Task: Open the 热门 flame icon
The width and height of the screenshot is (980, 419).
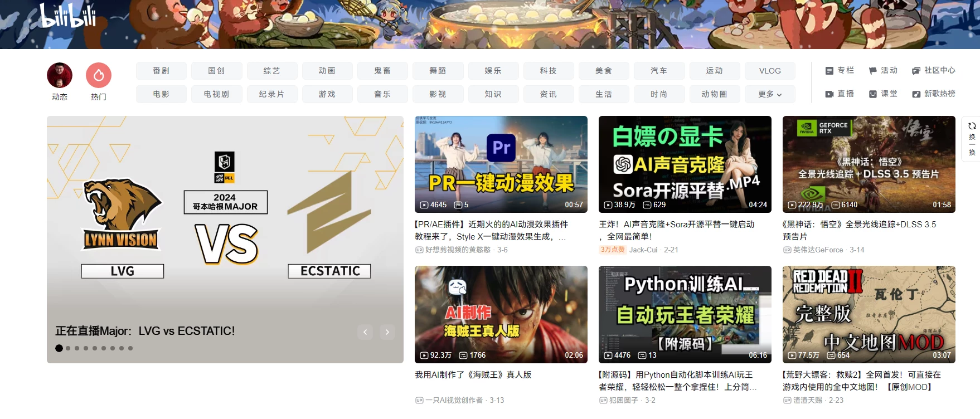Action: [x=99, y=75]
